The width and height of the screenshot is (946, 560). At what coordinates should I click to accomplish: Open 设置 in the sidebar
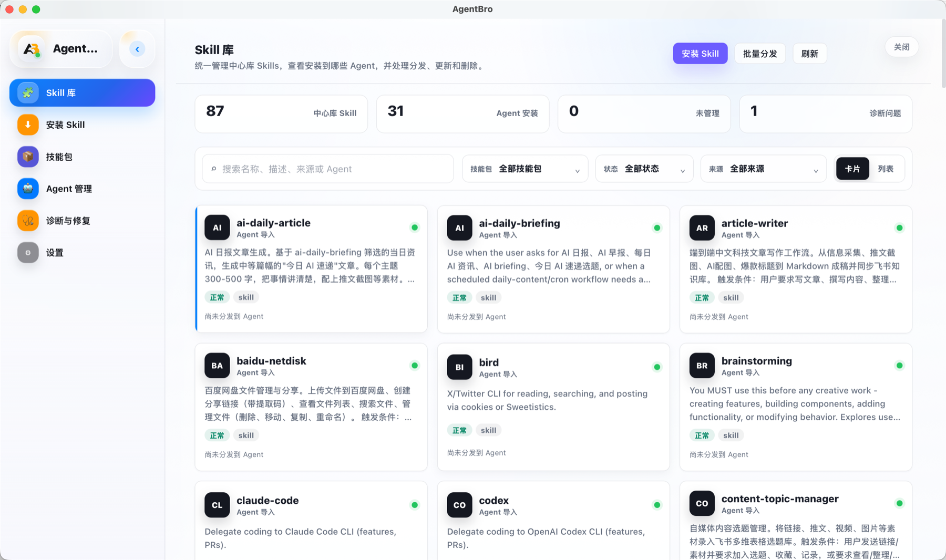pos(83,253)
